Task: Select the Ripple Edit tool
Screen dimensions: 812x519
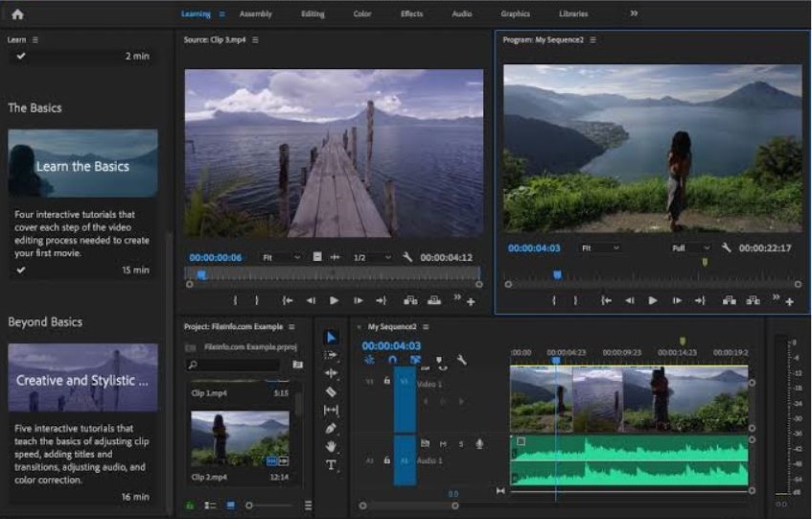Action: [331, 373]
